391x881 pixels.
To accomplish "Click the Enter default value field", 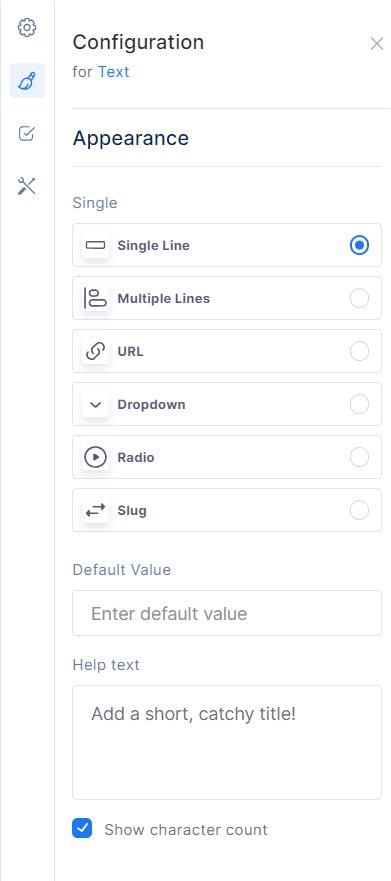I will (x=227, y=613).
